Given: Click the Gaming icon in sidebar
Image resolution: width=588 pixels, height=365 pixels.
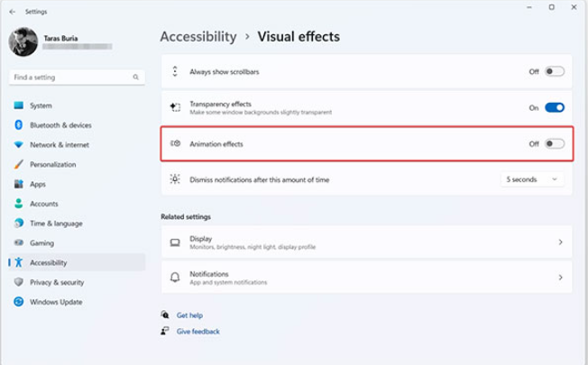Looking at the screenshot, I should click(18, 243).
